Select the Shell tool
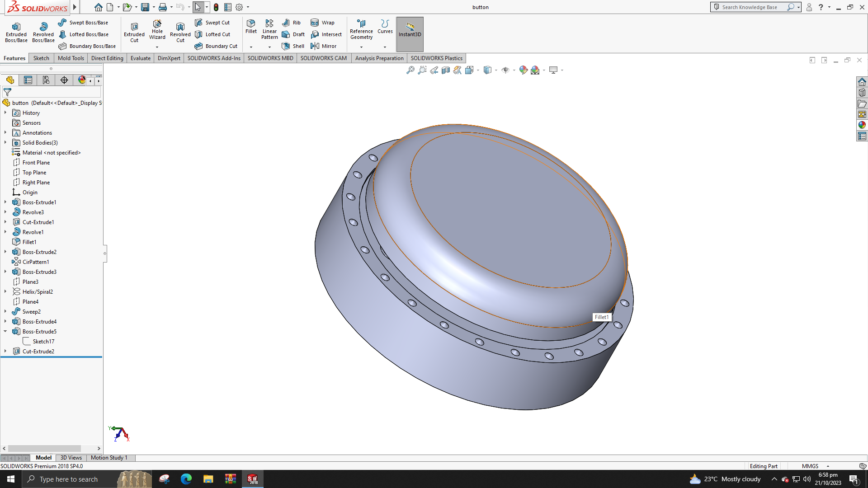Image resolution: width=868 pixels, height=488 pixels. [x=293, y=46]
